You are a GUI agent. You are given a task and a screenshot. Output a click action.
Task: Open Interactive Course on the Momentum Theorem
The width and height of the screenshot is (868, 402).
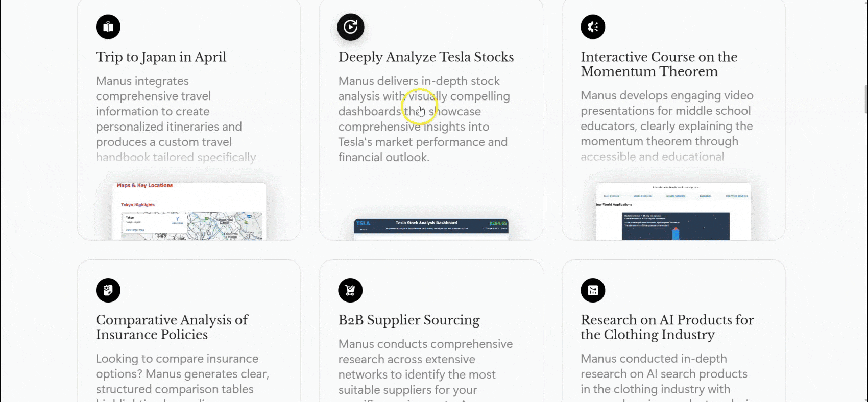[659, 64]
